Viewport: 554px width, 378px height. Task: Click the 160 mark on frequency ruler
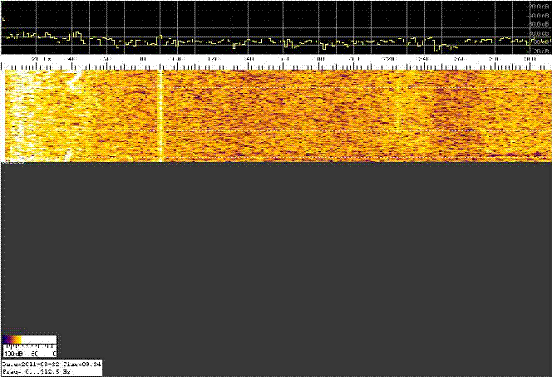pyautogui.click(x=284, y=59)
